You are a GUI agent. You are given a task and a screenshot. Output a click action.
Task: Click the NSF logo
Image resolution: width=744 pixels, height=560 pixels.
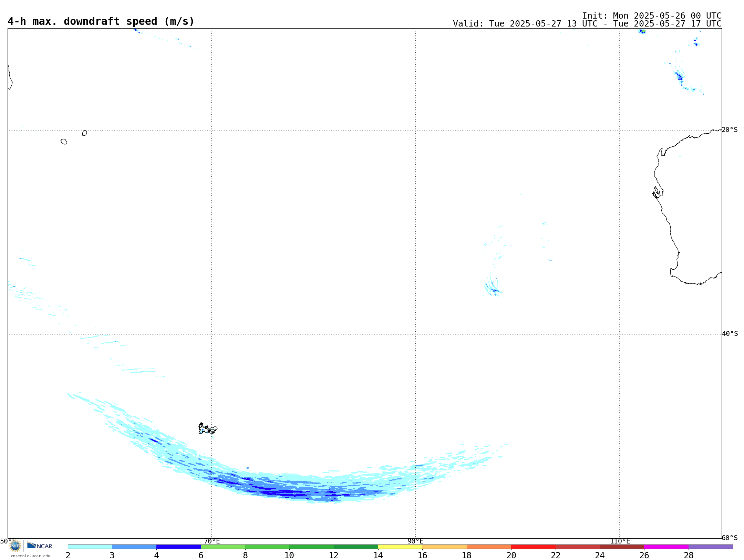[15, 546]
